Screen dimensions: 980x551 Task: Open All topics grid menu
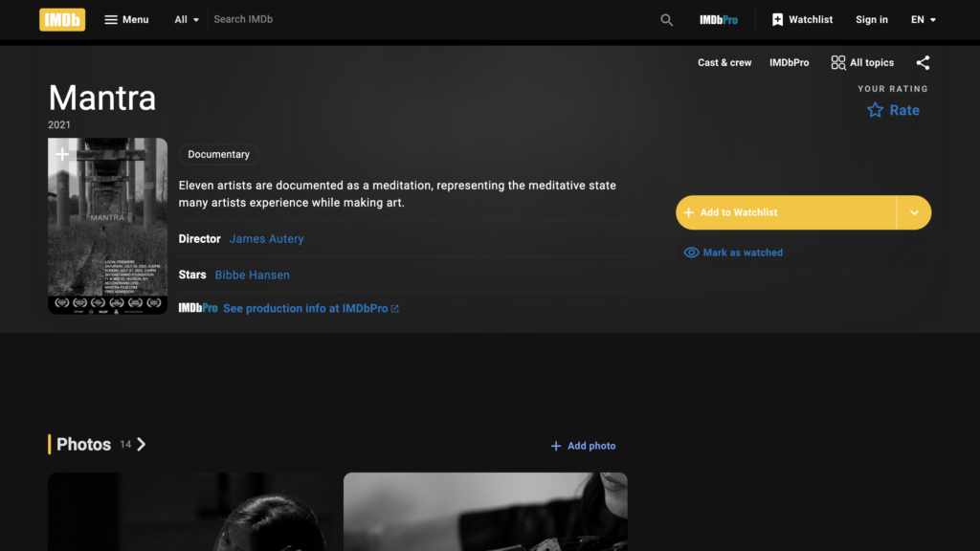point(862,62)
